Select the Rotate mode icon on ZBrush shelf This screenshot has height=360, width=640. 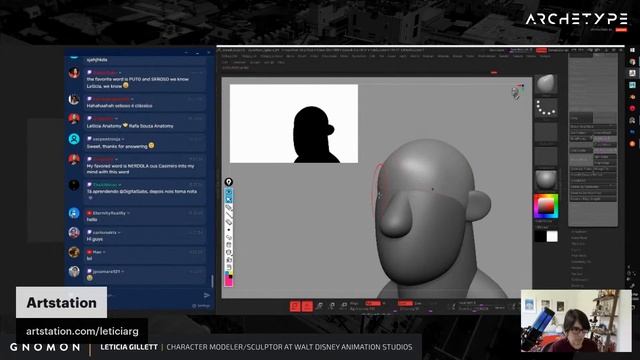[344, 306]
